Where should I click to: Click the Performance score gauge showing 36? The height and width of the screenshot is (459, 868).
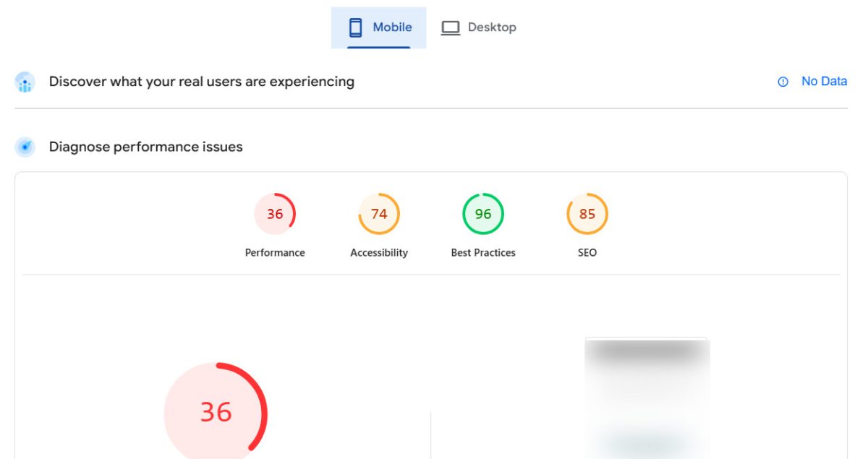pyautogui.click(x=275, y=213)
